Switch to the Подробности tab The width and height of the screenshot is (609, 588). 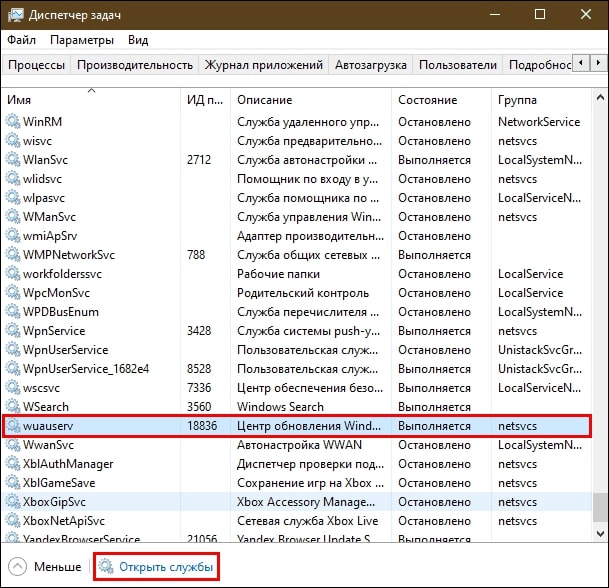540,64
